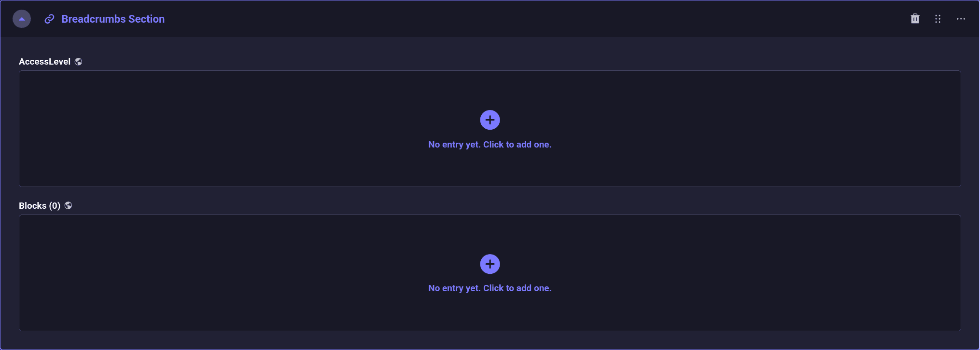Viewport: 980px width, 350px height.
Task: Open the Breadcrumbs Section title link
Action: click(x=113, y=19)
